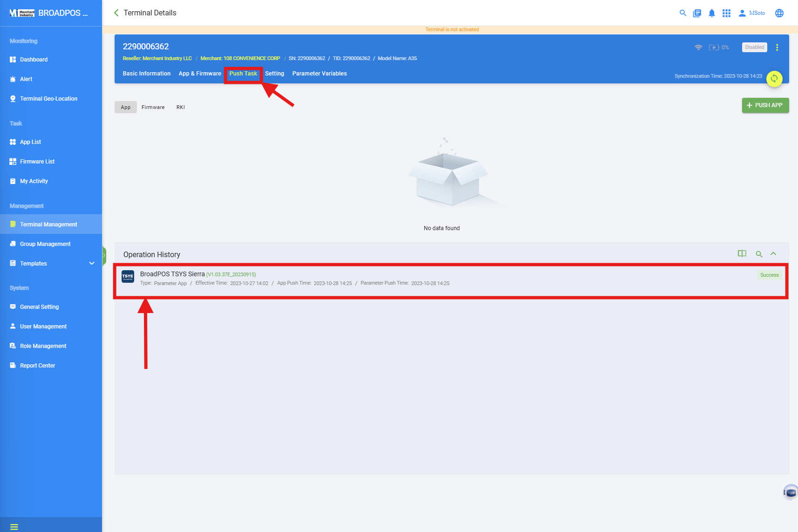Image resolution: width=798 pixels, height=532 pixels.
Task: Click the Group Management icon
Action: (x=13, y=244)
